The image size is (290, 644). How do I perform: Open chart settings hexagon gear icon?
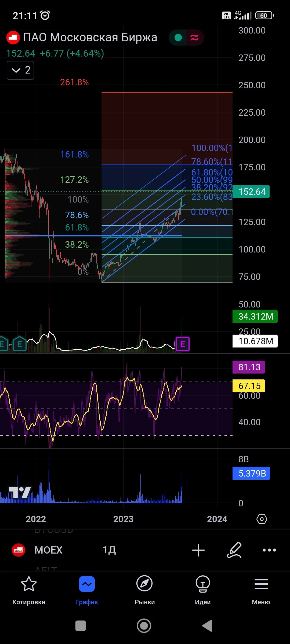[262, 519]
